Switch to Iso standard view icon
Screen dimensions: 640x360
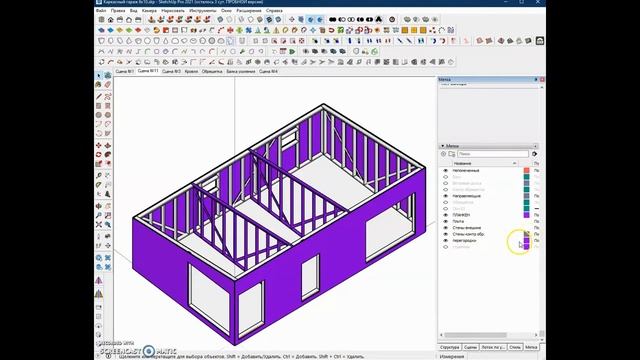pyautogui.click(x=101, y=20)
